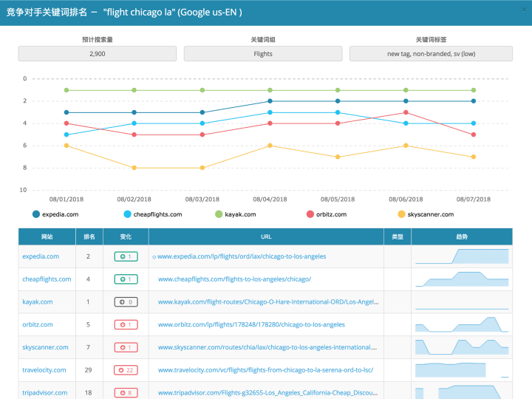
Task: Open the travelocity.com site link in table
Action: (x=44, y=370)
